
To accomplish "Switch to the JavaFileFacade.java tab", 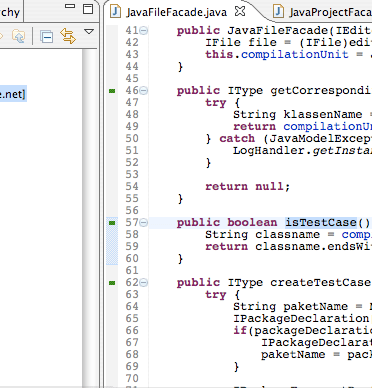I will [x=177, y=12].
